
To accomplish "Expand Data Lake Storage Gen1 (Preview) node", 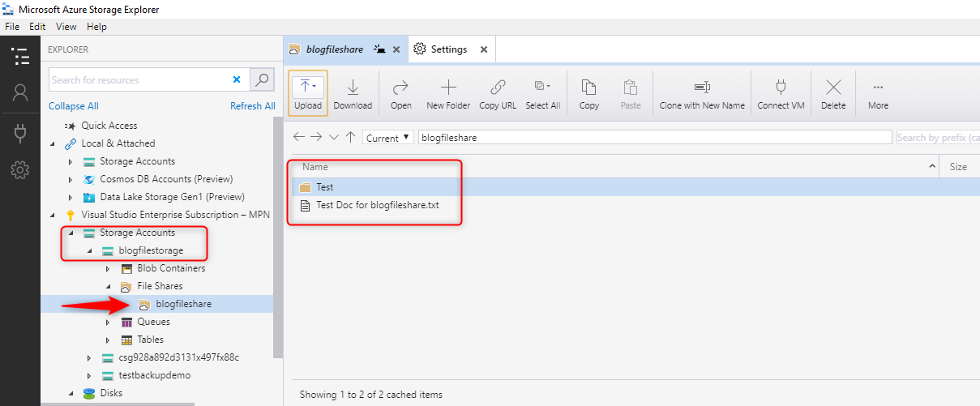I will pos(71,197).
